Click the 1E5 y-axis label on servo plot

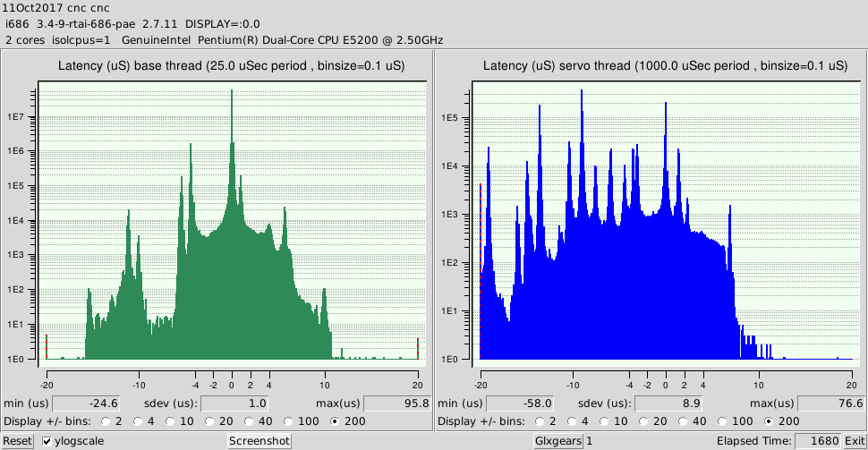pyautogui.click(x=449, y=118)
